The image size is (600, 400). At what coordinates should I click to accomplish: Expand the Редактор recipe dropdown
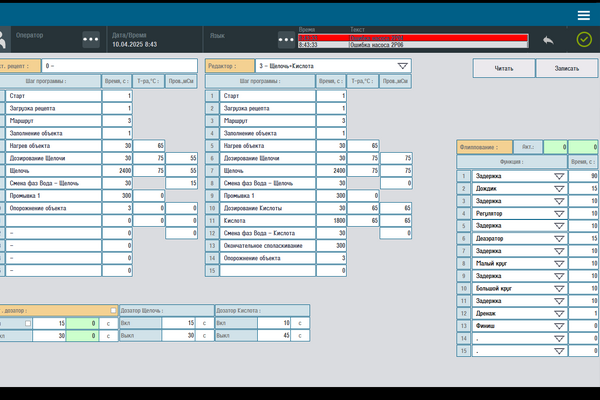(x=402, y=65)
